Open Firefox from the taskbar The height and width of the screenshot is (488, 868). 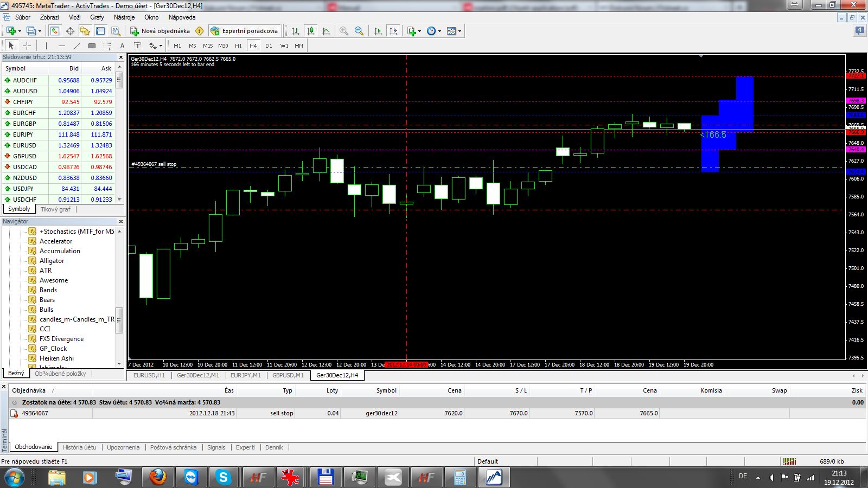pos(158,478)
